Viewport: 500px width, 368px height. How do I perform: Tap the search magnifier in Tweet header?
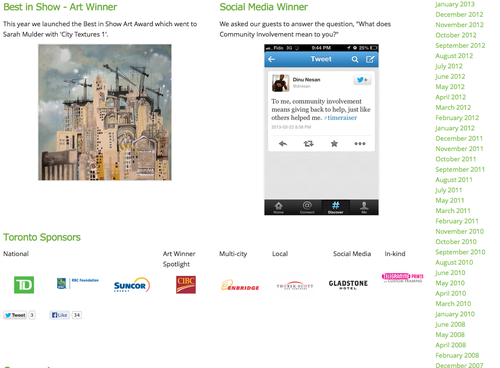pos(355,59)
